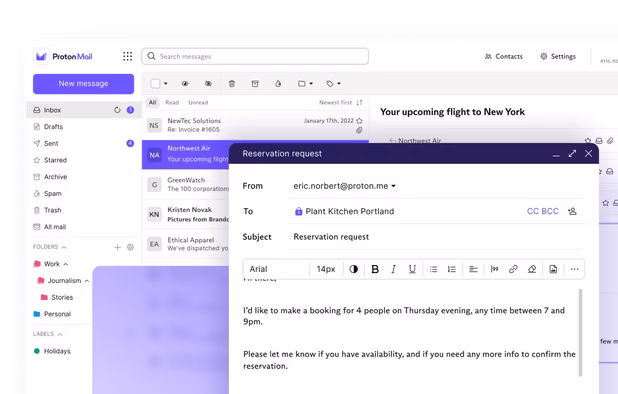Viewport: 618px width, 394px height.
Task: Clear formatting with the eraser icon
Action: (532, 269)
